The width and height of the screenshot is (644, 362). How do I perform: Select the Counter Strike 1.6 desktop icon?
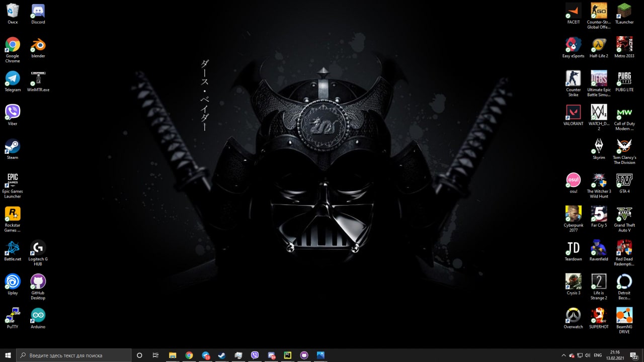point(574,83)
